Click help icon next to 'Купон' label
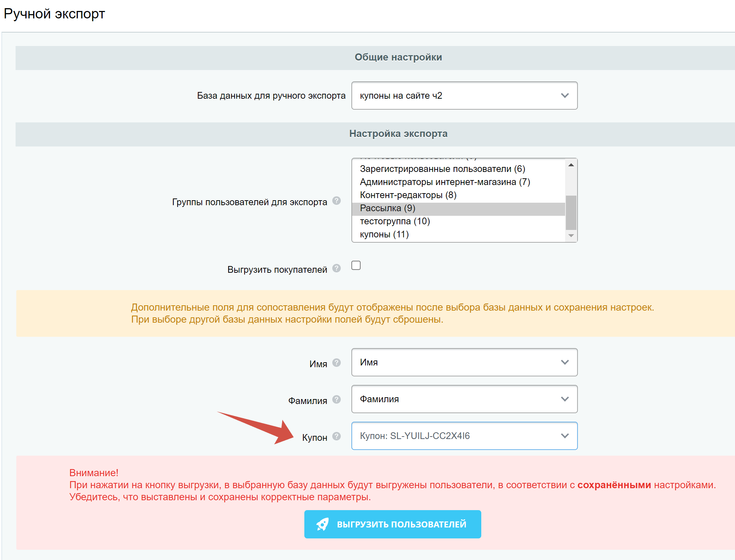This screenshot has width=735, height=560. tap(337, 436)
